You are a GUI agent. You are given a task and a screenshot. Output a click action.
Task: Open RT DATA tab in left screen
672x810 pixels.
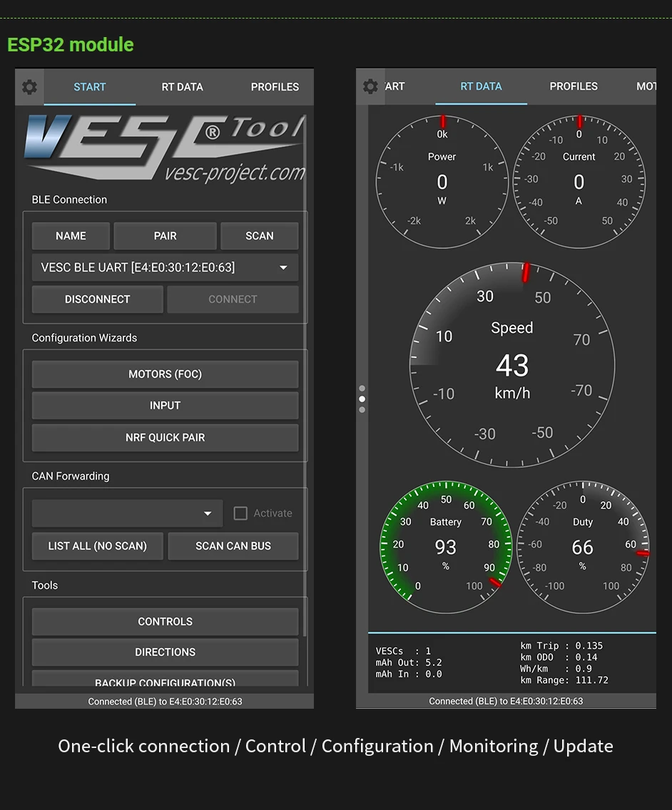click(182, 87)
